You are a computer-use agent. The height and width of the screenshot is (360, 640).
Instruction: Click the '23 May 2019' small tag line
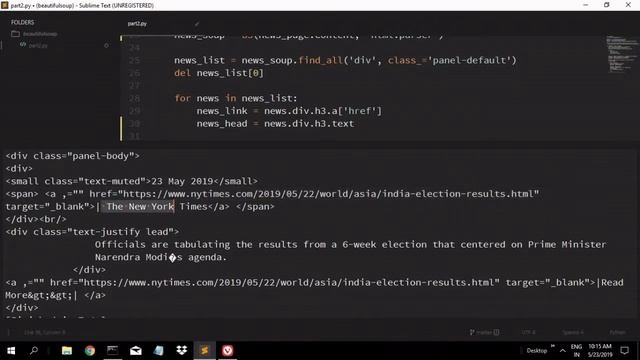(x=131, y=181)
